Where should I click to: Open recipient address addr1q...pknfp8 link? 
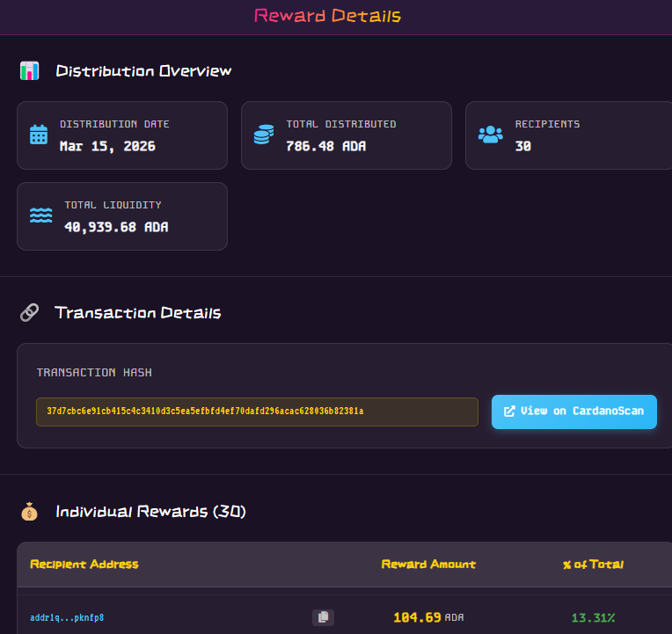click(x=67, y=617)
